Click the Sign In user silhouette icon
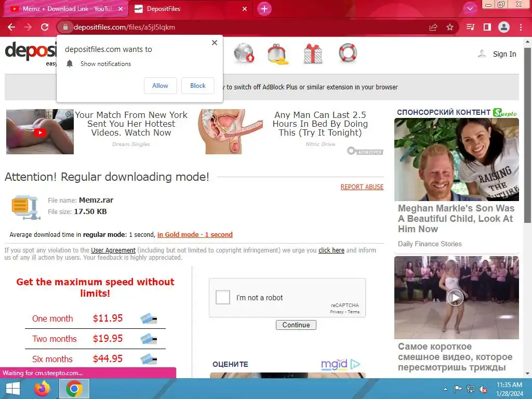Viewport: 532px width, 399px height. point(482,54)
